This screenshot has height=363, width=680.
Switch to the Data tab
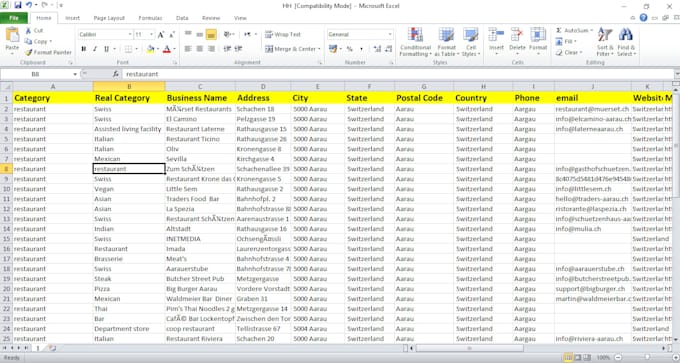coord(182,18)
